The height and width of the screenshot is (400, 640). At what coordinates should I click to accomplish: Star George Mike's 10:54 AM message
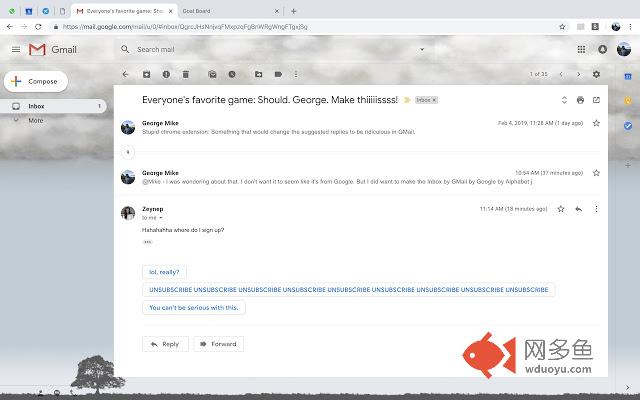(596, 173)
